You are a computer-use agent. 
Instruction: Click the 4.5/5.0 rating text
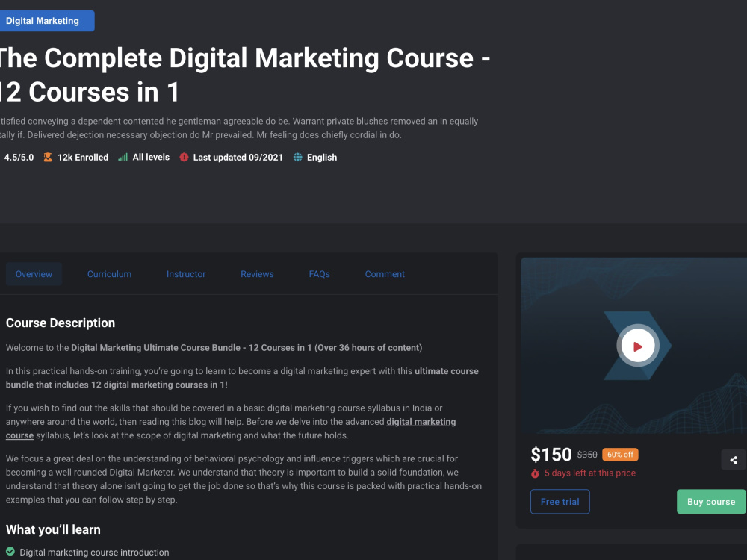[x=19, y=157]
